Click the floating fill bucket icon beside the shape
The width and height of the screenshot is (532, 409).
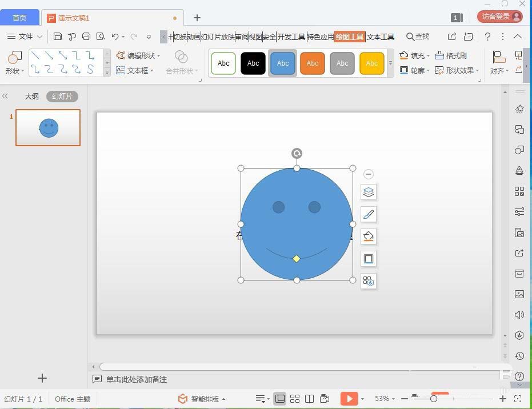tap(369, 236)
